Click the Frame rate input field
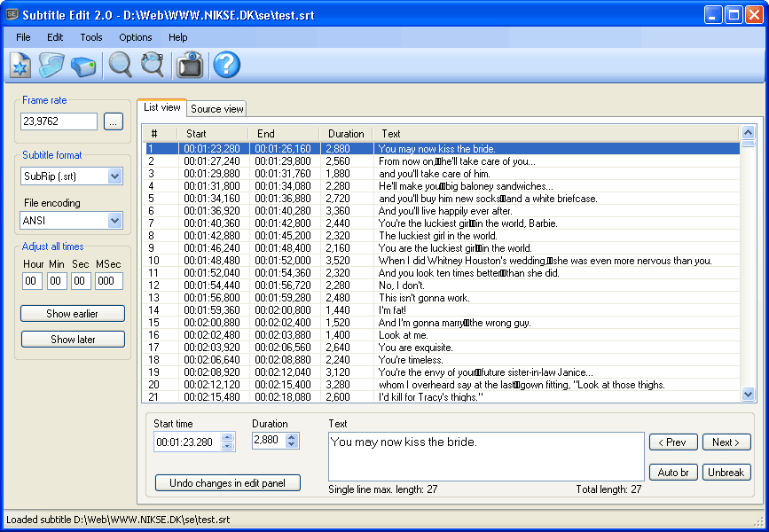Screen dimensions: 769x532 coord(59,121)
